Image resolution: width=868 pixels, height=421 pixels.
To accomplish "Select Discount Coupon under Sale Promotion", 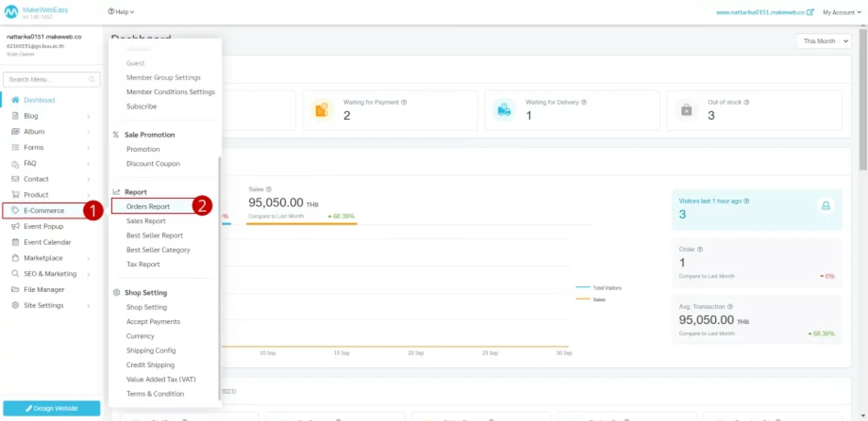I will [153, 164].
